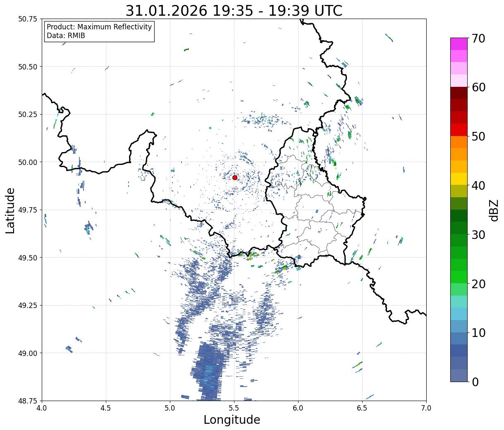The image size is (504, 430).
Task: Click the colorbar label 0
Action: pos(475,382)
